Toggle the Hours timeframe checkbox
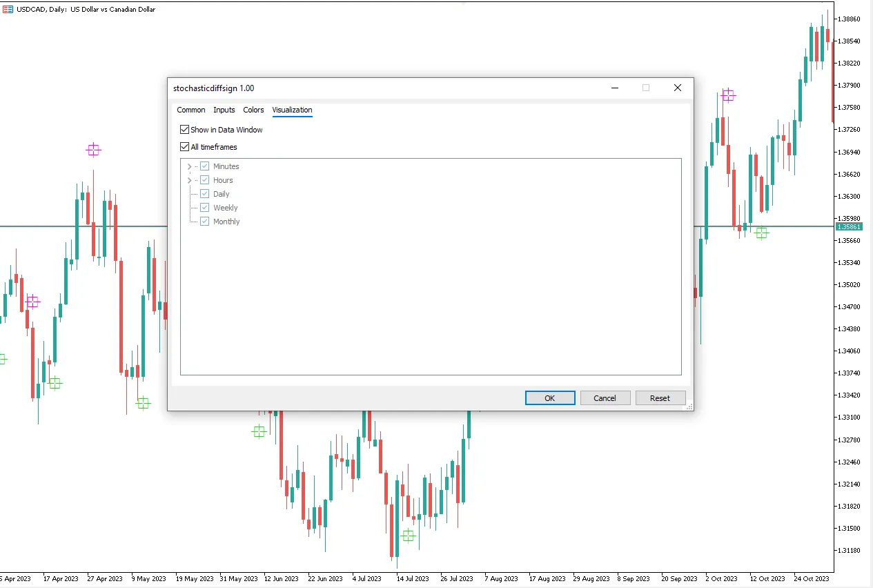The image size is (873, 588). click(204, 180)
